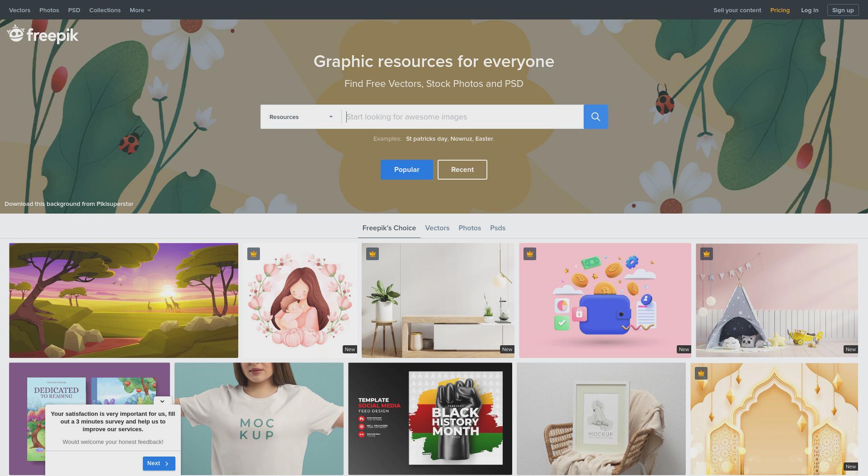Open the More menu dropdown
This screenshot has width=868, height=476.
140,10
